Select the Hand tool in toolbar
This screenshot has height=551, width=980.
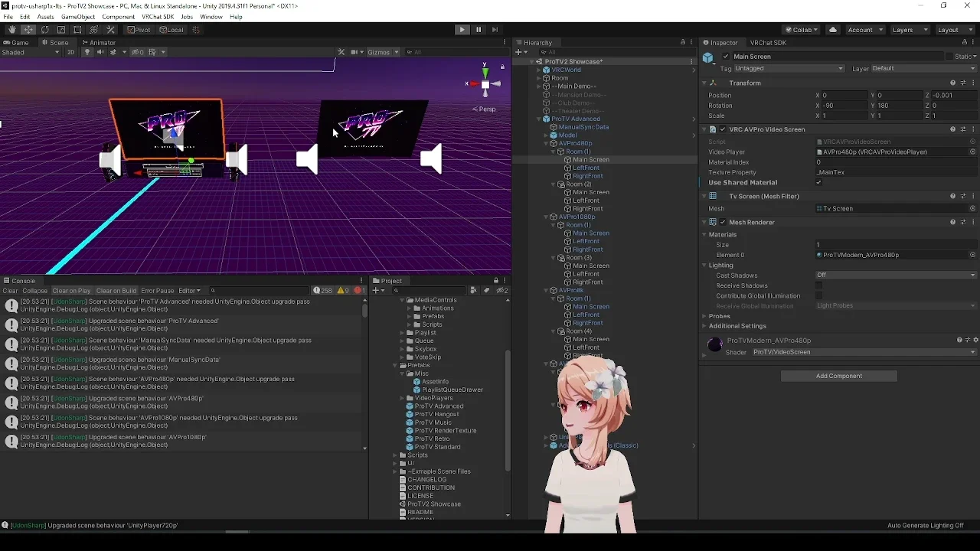(12, 30)
